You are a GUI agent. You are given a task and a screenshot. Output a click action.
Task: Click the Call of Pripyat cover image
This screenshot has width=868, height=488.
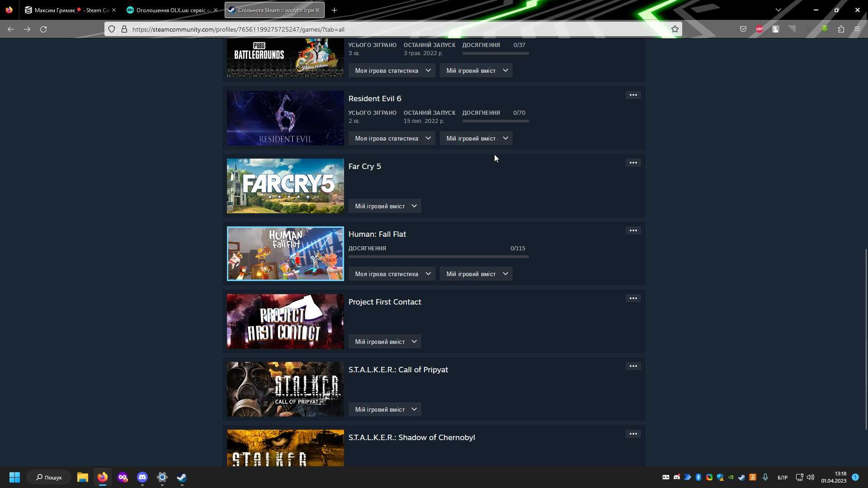(285, 389)
